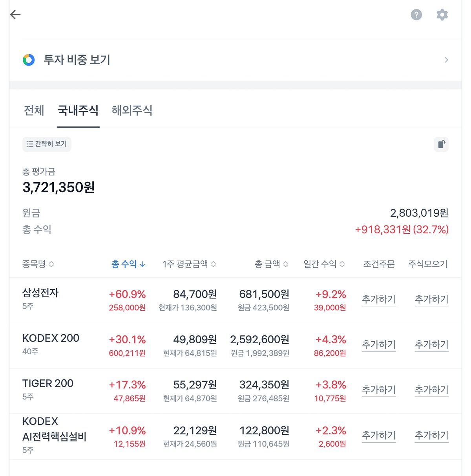471x476 pixels.
Task: Open settings gear icon
Action: tap(442, 15)
